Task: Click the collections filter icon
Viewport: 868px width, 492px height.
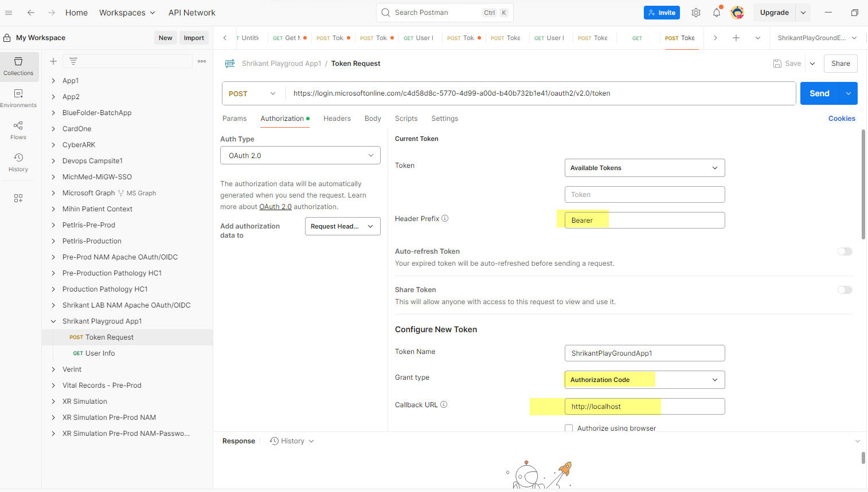Action: pyautogui.click(x=73, y=61)
